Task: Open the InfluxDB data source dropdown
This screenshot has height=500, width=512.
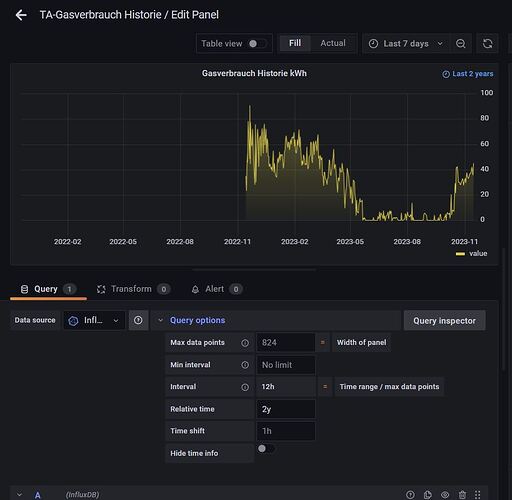Action: point(94,320)
